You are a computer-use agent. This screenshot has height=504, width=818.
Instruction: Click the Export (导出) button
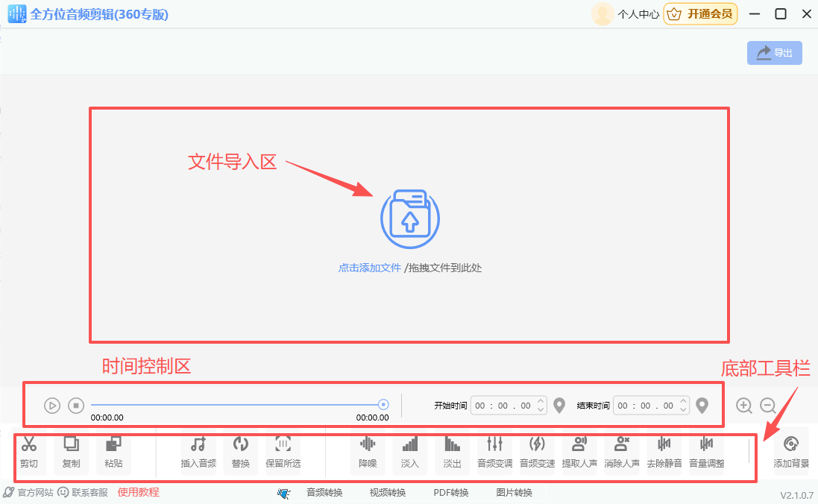(775, 53)
